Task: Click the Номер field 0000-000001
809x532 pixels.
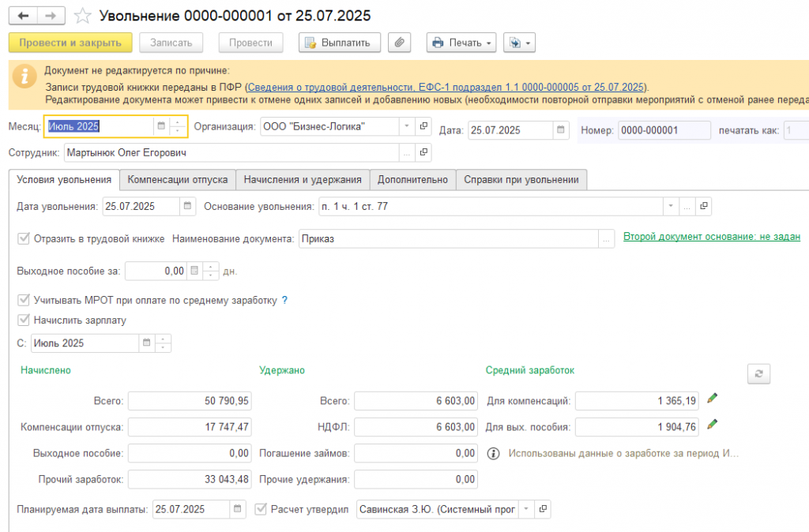Action: (x=664, y=130)
